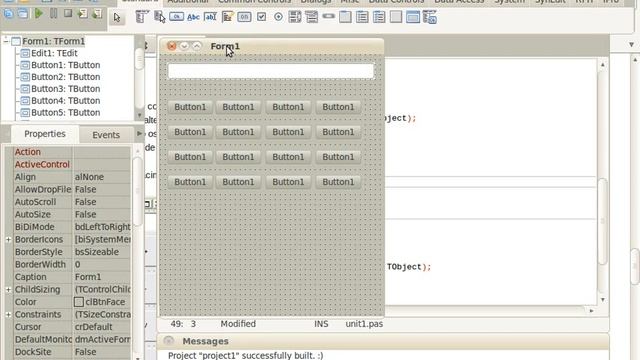Click the Form1 title bar caption
This screenshot has width=640, height=360.
(x=225, y=46)
